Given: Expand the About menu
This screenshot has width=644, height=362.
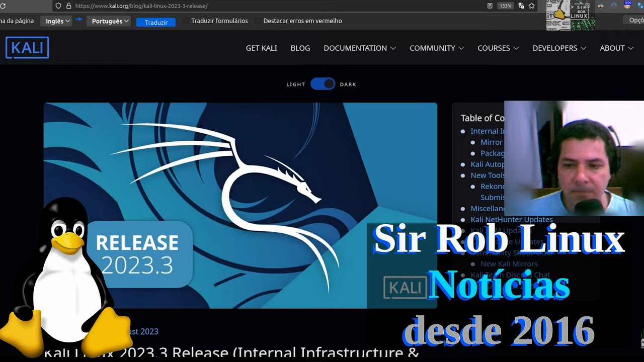Looking at the screenshot, I should click(x=616, y=48).
